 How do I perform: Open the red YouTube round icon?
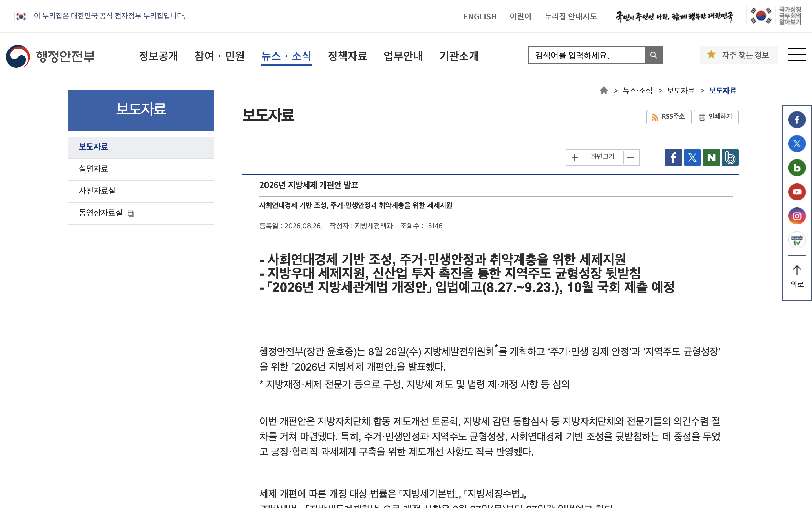(x=796, y=192)
